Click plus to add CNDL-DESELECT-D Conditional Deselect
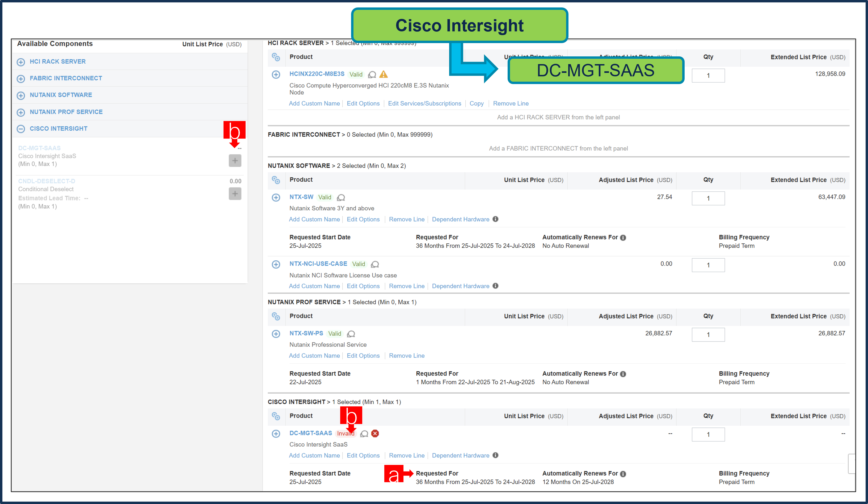This screenshot has width=868, height=504. (x=235, y=194)
